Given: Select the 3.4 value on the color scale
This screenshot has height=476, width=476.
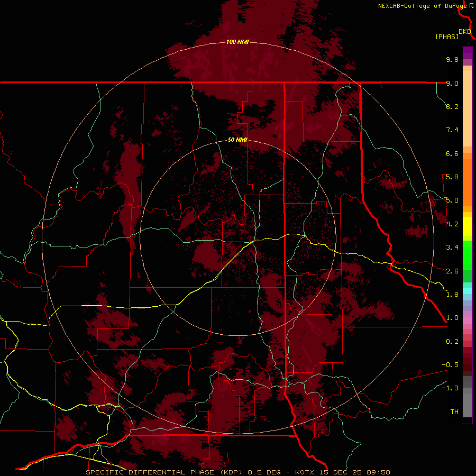Looking at the screenshot, I should click(x=452, y=248).
